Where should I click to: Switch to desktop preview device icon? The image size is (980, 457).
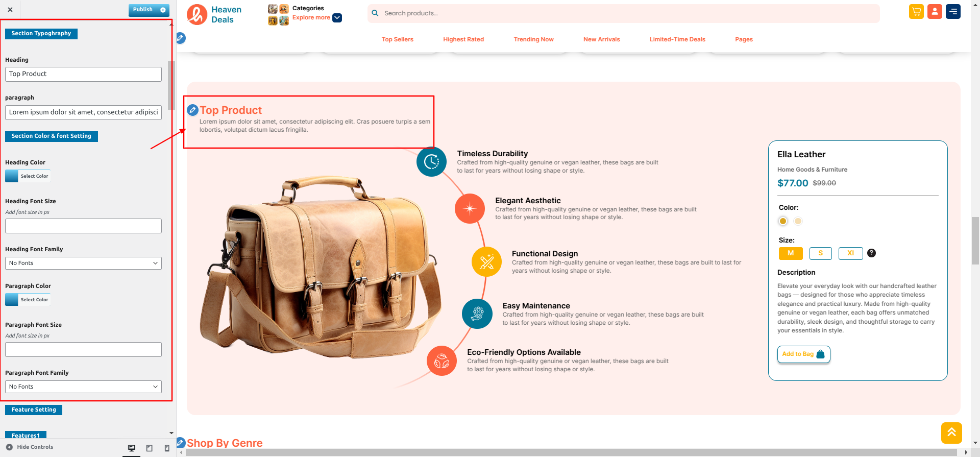coord(132,448)
